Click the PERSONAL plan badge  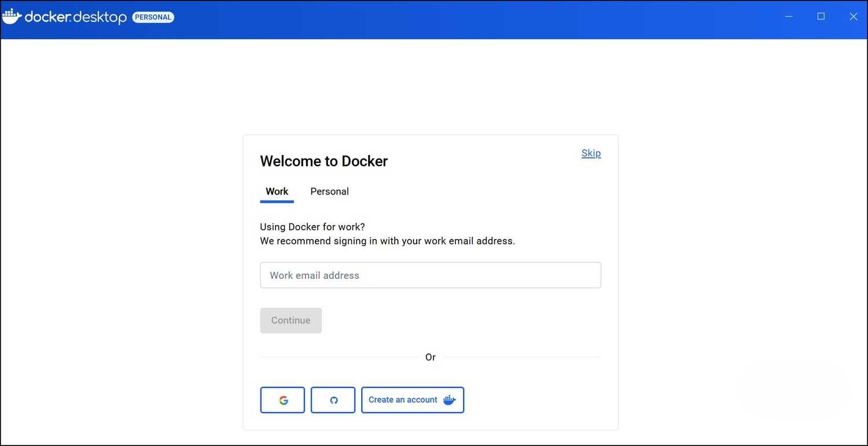153,17
